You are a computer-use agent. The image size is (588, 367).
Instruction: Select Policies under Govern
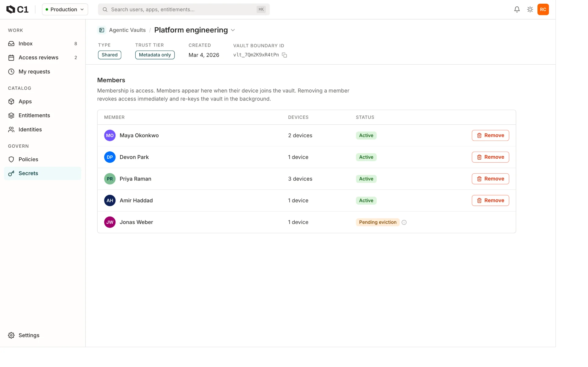click(x=43, y=159)
